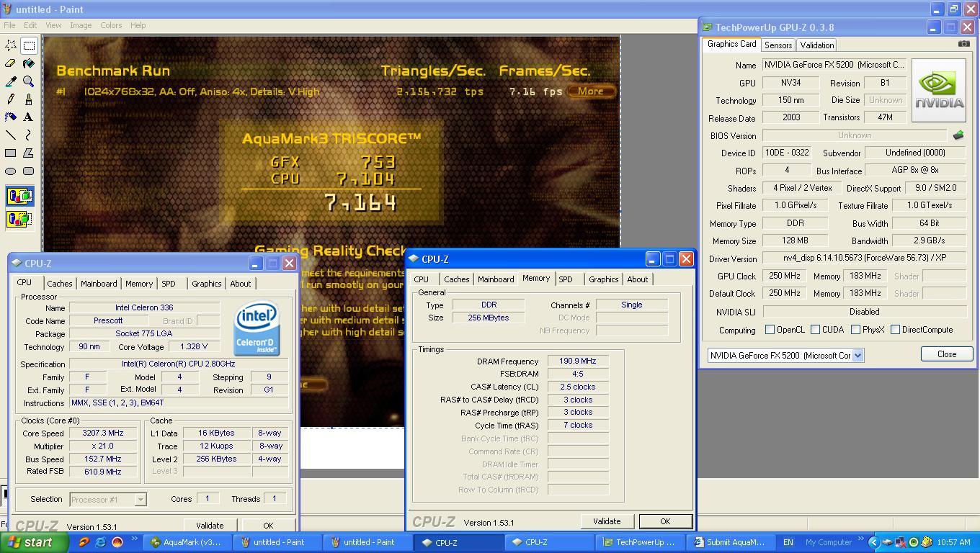Pick the Rectangle shape tool

click(11, 153)
